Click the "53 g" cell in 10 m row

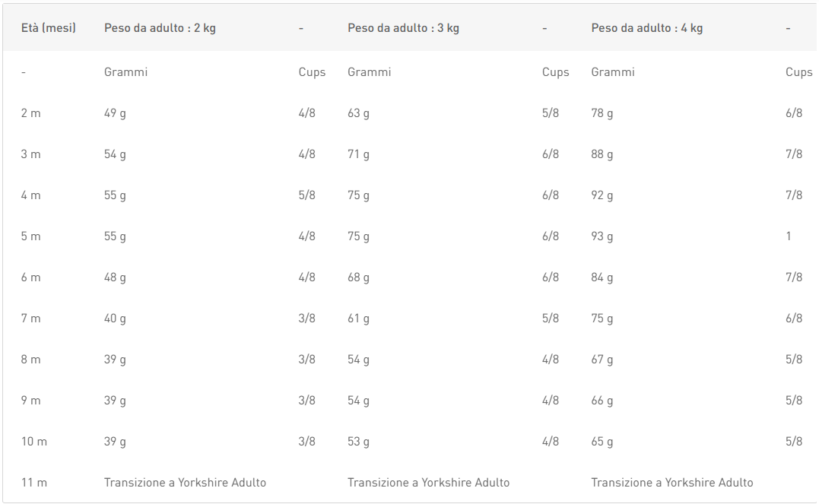coord(358,442)
